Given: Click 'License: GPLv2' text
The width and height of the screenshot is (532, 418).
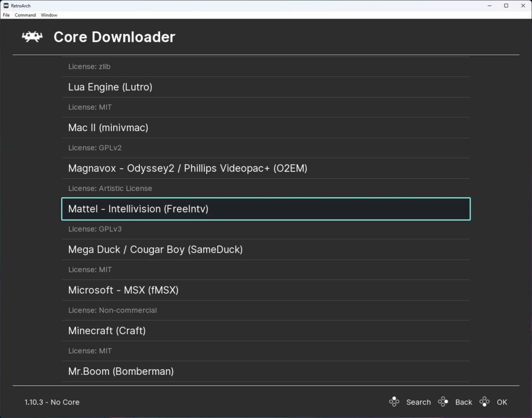Looking at the screenshot, I should point(95,148).
